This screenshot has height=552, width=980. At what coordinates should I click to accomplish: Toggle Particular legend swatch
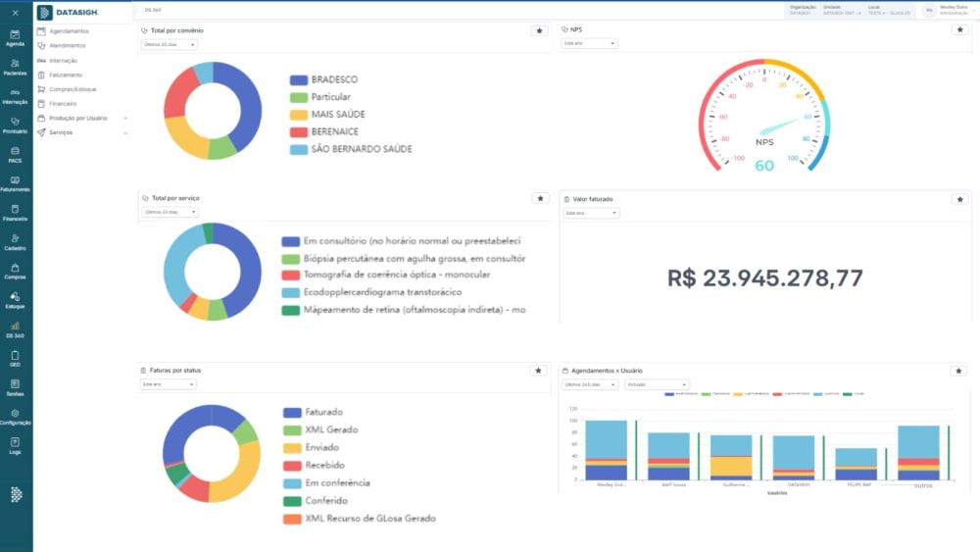[x=299, y=97]
